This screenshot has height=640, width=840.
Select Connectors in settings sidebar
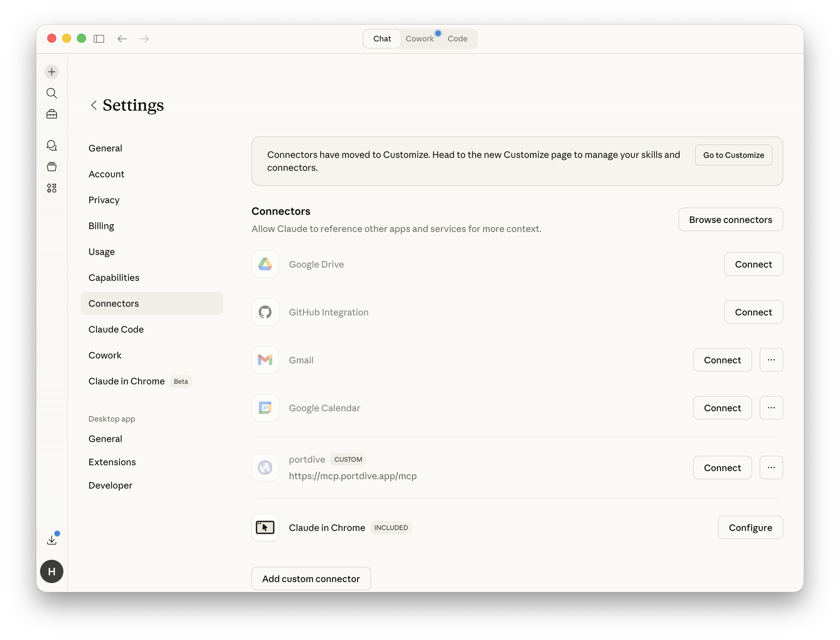[x=152, y=303]
